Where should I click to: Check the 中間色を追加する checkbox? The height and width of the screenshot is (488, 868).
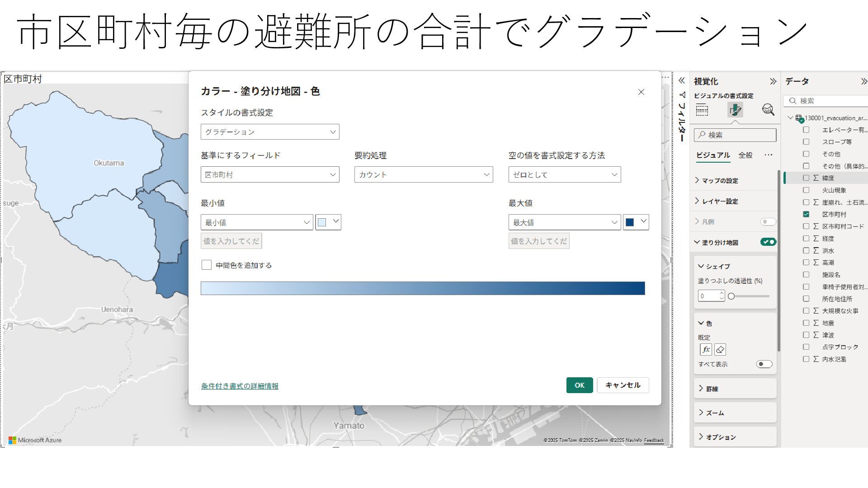coord(207,265)
